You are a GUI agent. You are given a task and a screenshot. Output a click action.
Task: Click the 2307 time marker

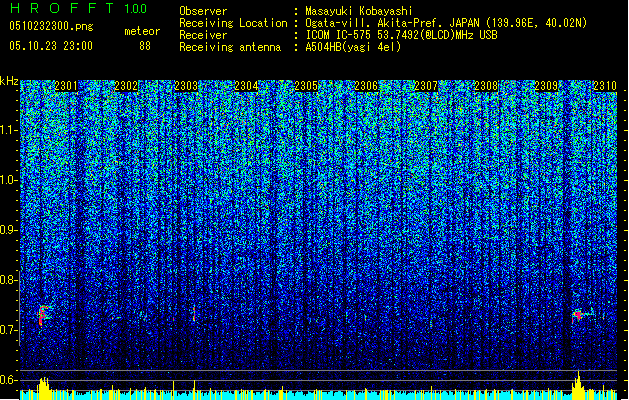[426, 86]
